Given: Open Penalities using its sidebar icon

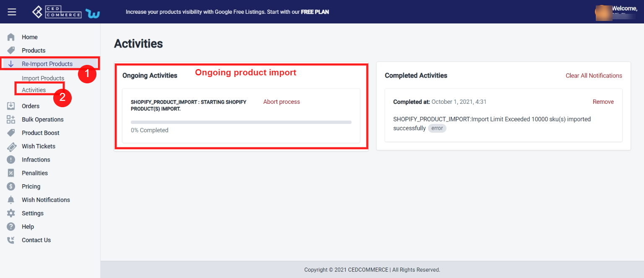Looking at the screenshot, I should coord(11,173).
